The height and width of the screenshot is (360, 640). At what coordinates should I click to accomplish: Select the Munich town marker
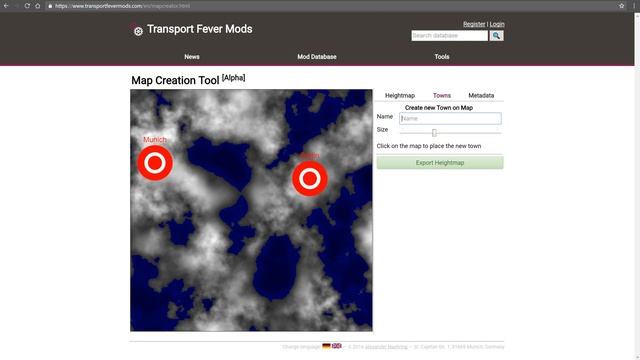[x=155, y=163]
